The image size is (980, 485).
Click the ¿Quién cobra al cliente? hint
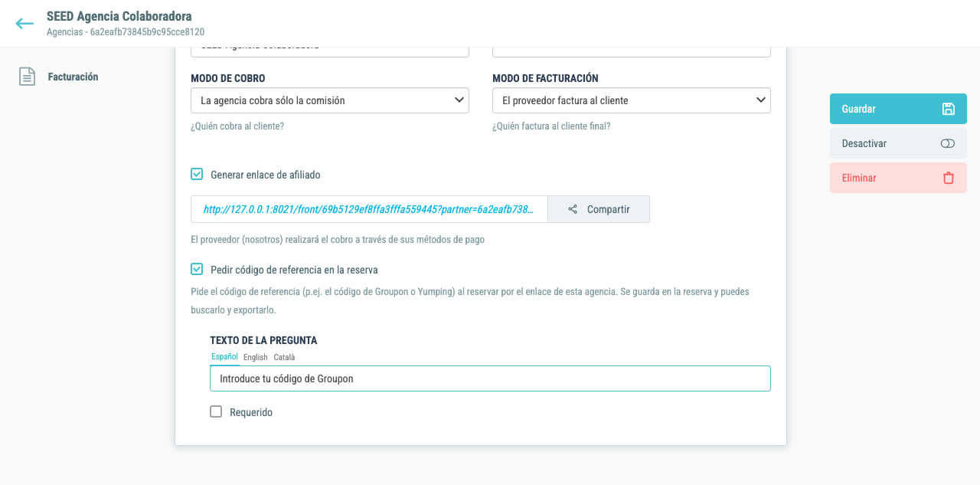point(237,126)
